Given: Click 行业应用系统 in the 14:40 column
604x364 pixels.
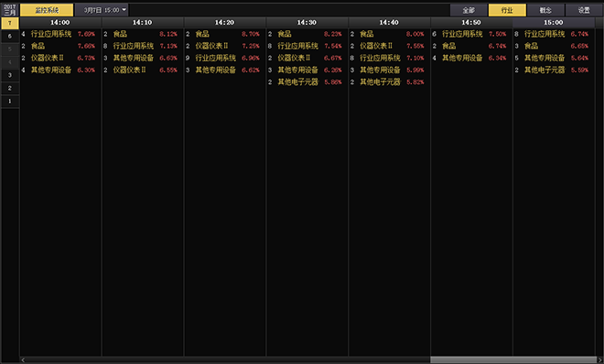Looking at the screenshot, I should pos(380,58).
